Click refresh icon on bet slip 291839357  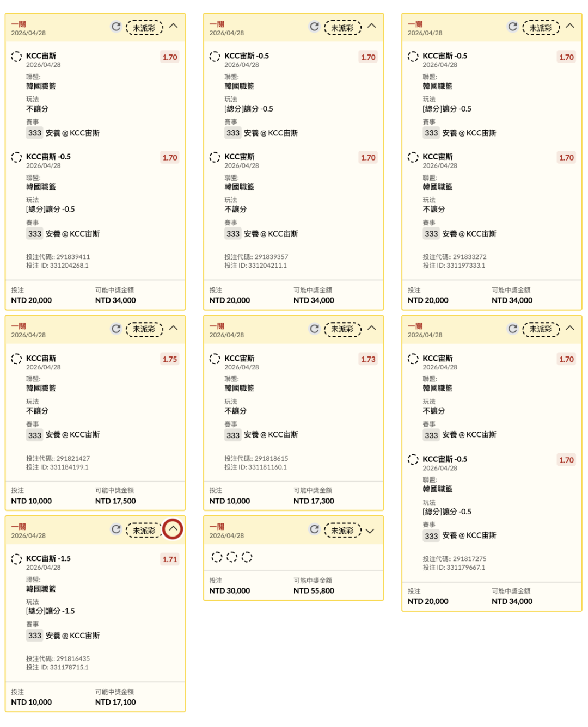(314, 27)
